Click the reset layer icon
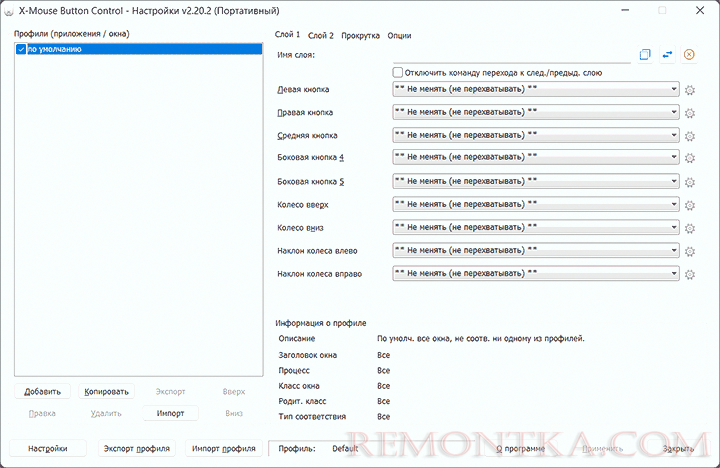720x468 pixels. coord(689,55)
